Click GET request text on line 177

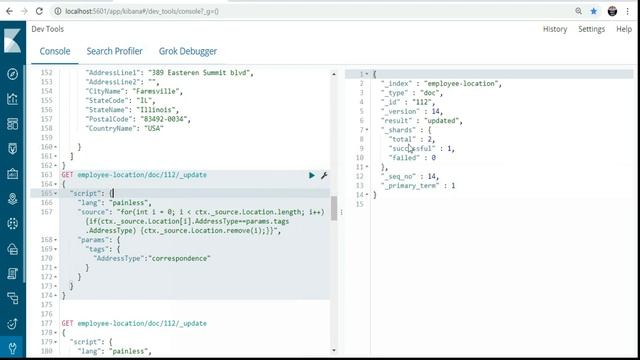[134, 323]
